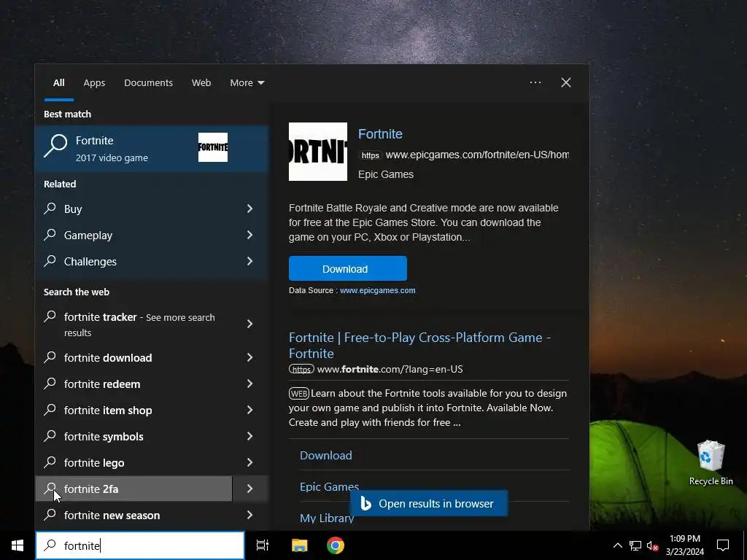Viewport: 747px width, 560px height.
Task: Click the blue Download button
Action: 348,268
